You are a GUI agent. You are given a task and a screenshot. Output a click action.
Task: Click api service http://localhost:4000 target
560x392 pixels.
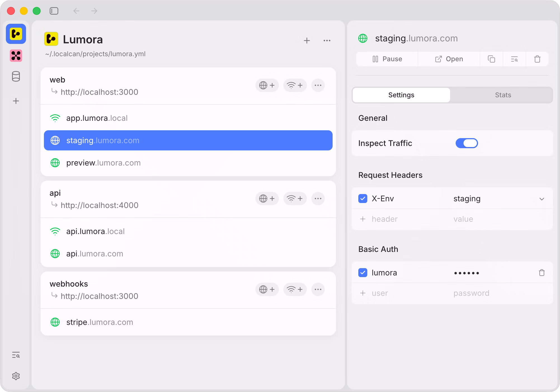pyautogui.click(x=99, y=205)
